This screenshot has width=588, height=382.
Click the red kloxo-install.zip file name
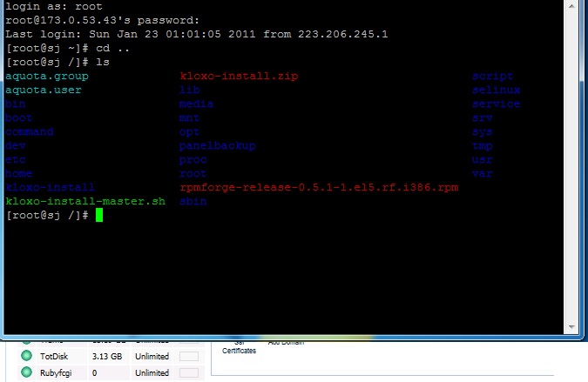coord(239,76)
